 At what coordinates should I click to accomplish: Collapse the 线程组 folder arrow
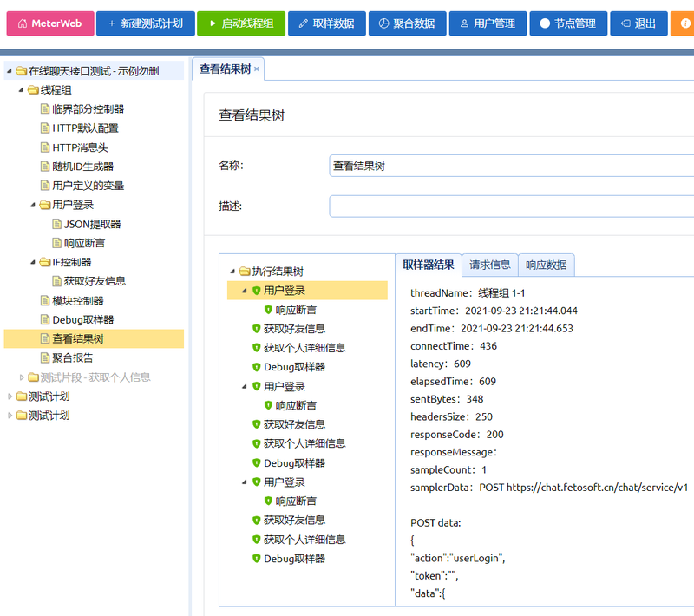21,90
